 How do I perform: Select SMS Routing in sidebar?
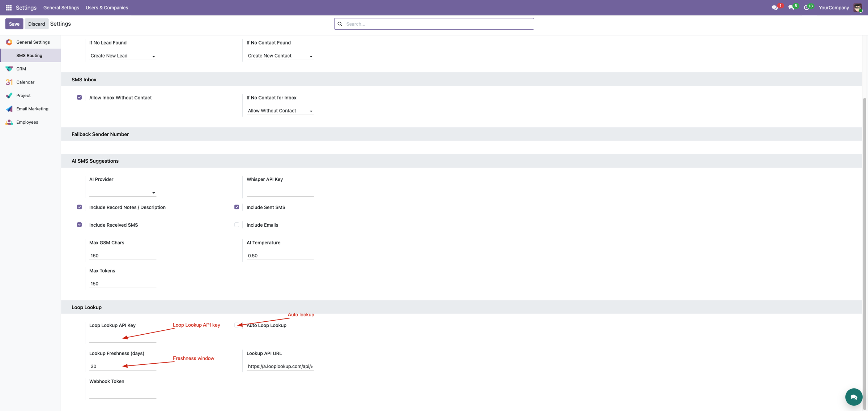tap(30, 55)
